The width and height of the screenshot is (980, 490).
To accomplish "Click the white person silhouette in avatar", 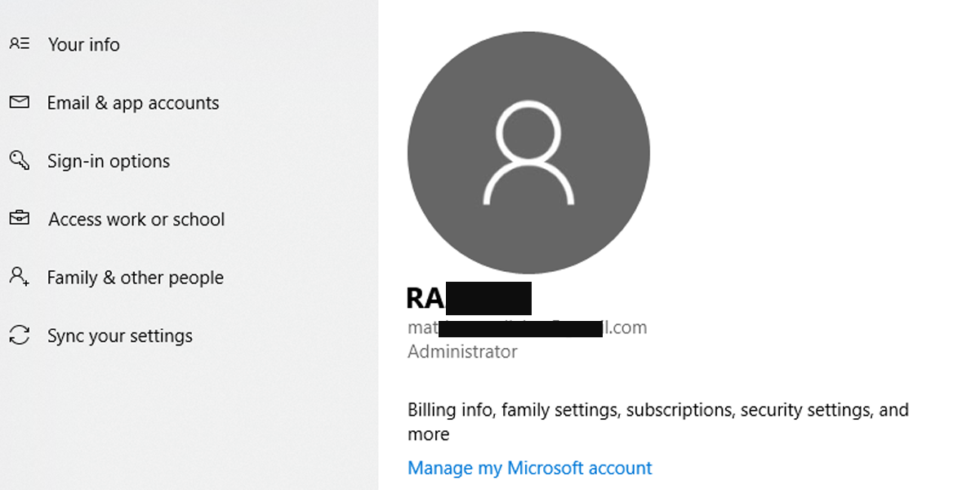I will (528, 155).
